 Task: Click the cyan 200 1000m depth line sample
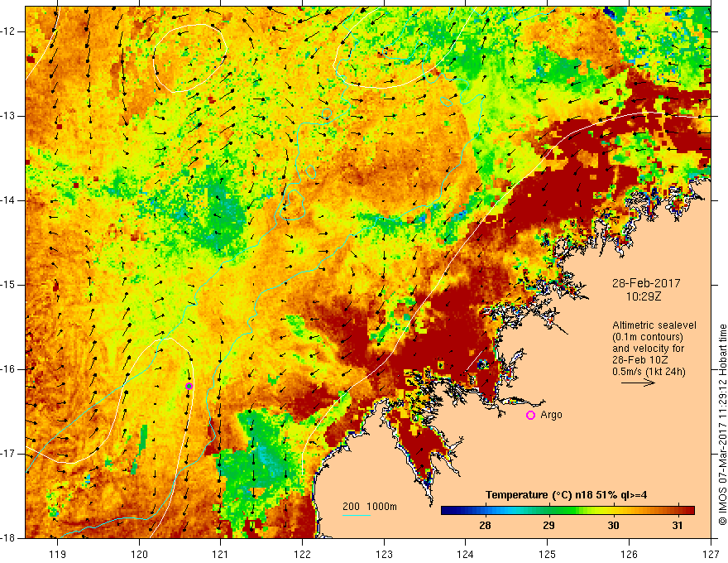(x=357, y=515)
